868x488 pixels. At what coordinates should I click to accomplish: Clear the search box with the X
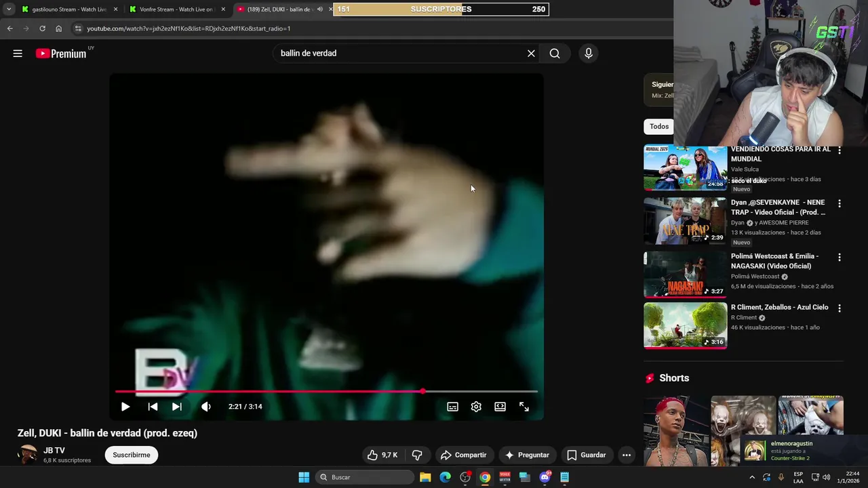click(x=531, y=54)
